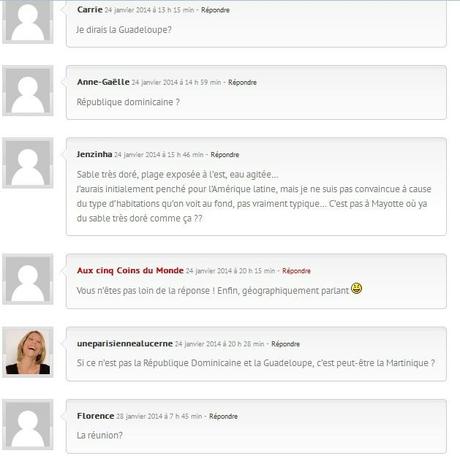
Task: Click Anne-Gaëlle's default avatar icon
Action: [x=28, y=91]
